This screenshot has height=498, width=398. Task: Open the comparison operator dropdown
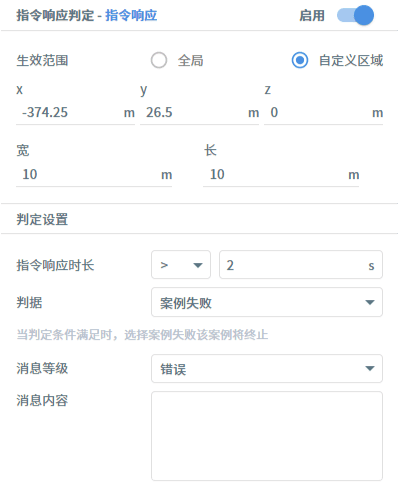(x=181, y=265)
